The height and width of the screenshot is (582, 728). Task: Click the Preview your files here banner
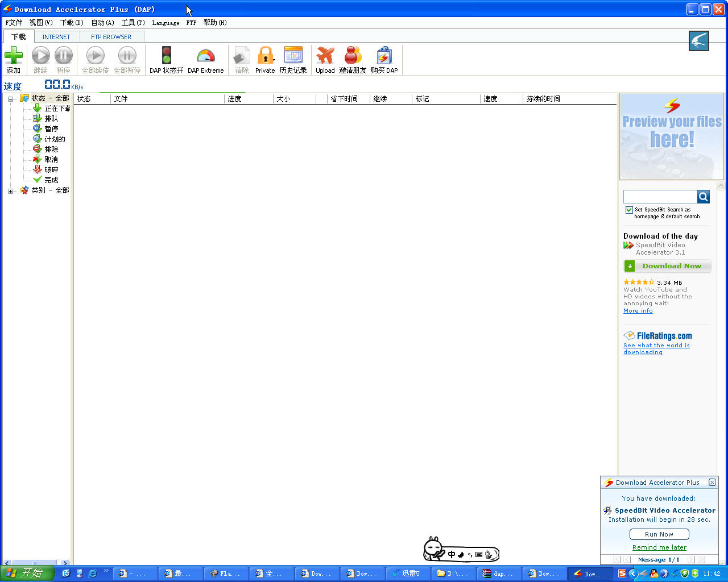pyautogui.click(x=672, y=136)
